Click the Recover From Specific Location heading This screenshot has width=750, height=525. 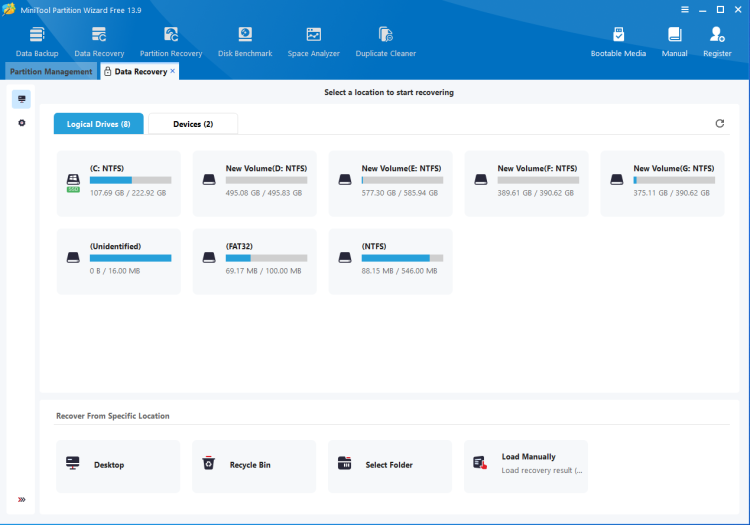pos(113,416)
